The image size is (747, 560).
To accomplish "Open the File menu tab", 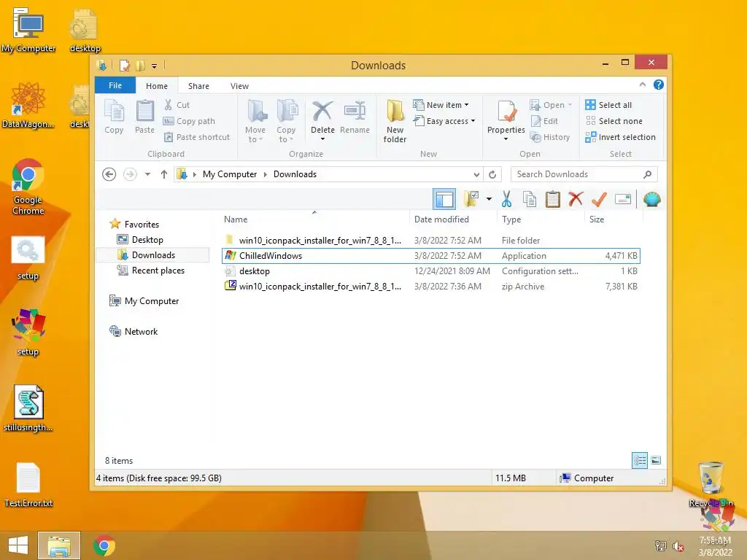I will coord(115,85).
